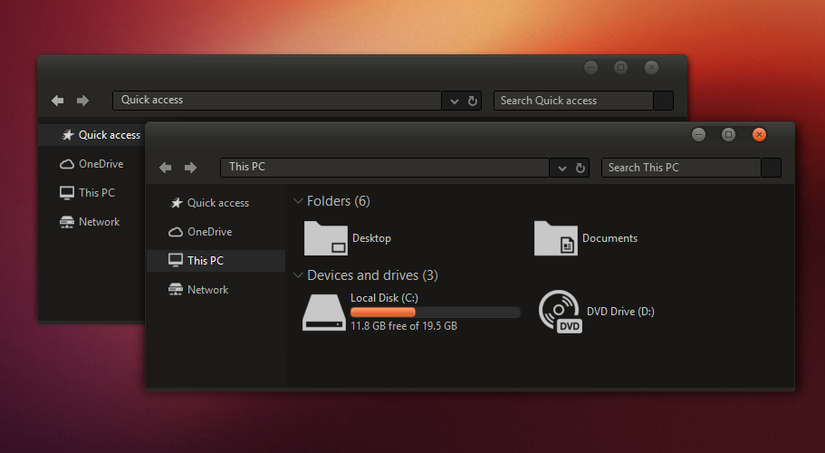Click the Documents folder name
Viewport: 825px width, 453px height.
tap(610, 238)
